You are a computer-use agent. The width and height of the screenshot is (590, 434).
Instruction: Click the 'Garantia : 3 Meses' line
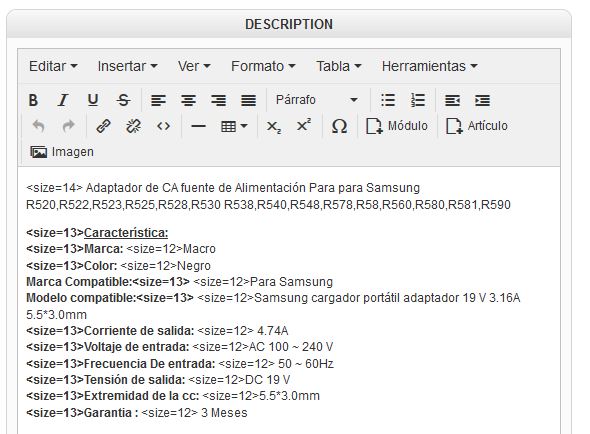coord(137,413)
